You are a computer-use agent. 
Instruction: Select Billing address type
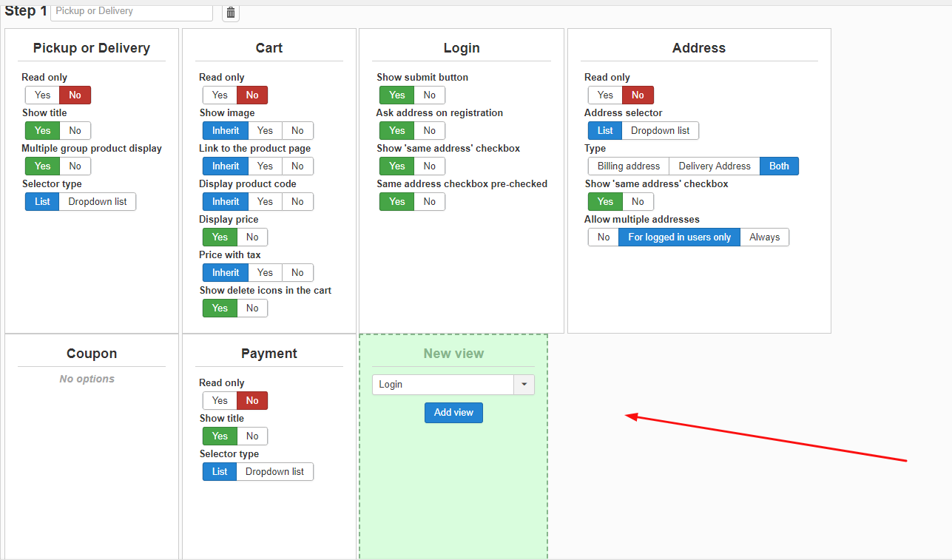coord(629,166)
